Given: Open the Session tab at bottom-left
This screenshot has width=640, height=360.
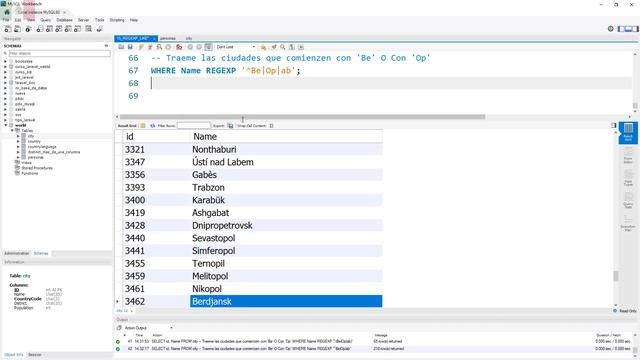Looking at the screenshot, I should (35, 355).
